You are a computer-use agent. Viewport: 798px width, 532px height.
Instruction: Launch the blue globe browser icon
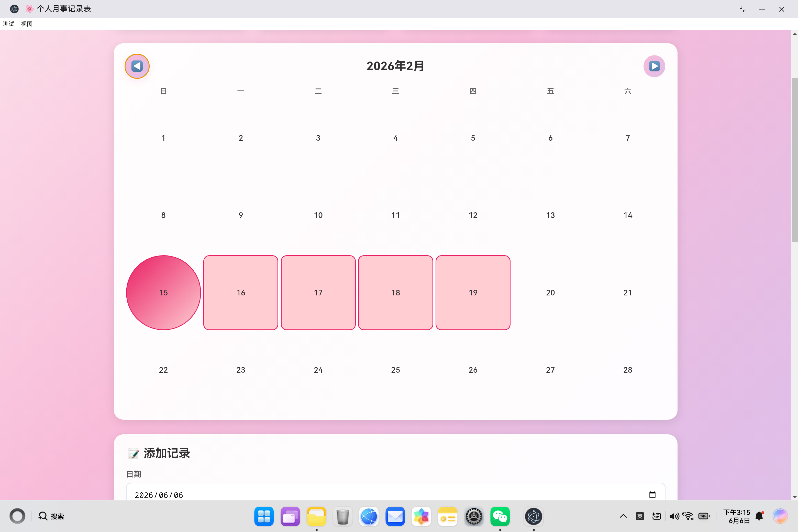coord(369,516)
